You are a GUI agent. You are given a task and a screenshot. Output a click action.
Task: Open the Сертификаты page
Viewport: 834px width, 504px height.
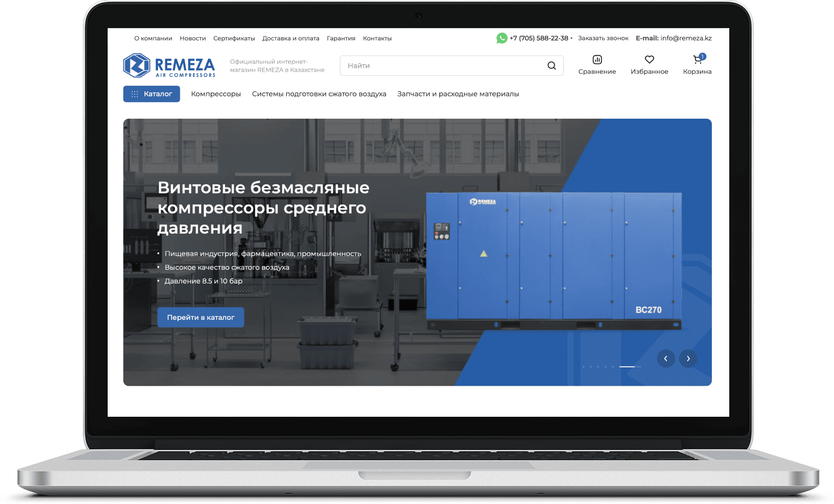234,38
